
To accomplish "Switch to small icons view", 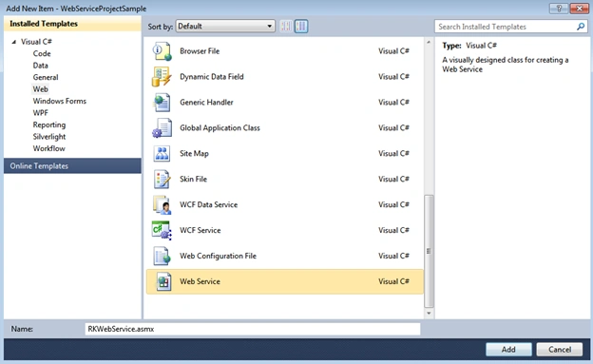I will (286, 26).
